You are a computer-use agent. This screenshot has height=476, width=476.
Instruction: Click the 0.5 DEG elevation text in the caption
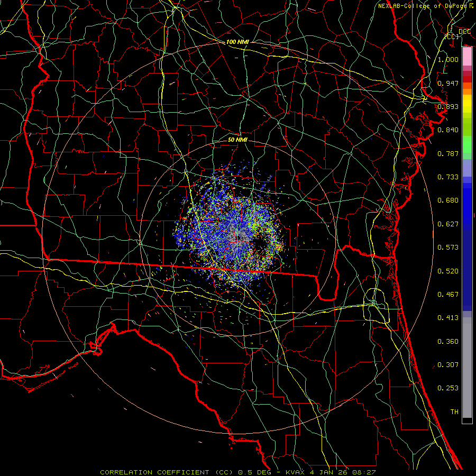pyautogui.click(x=255, y=472)
